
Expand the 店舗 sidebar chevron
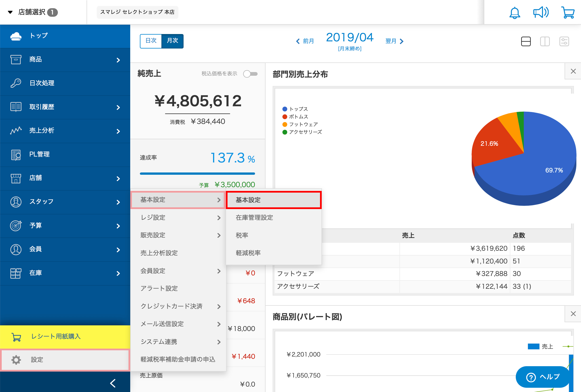[118, 178]
